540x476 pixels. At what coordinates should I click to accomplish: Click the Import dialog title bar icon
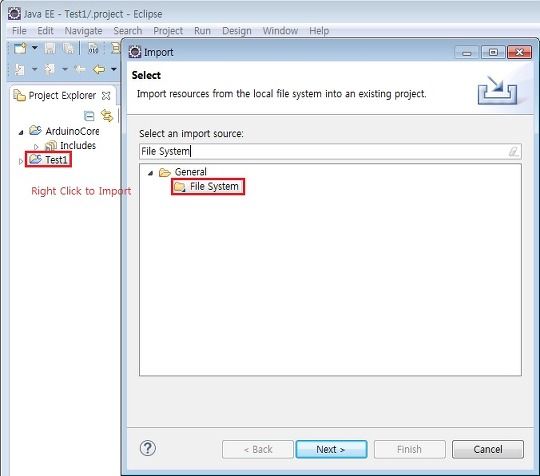pyautogui.click(x=135, y=52)
